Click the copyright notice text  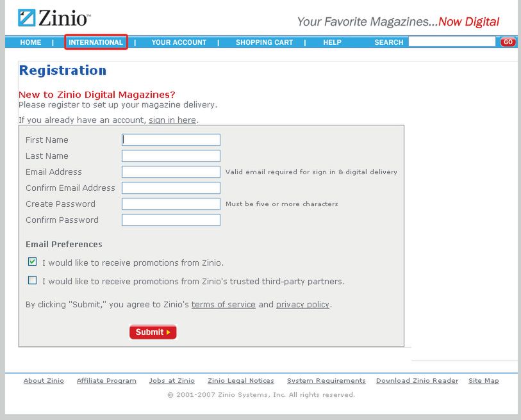tap(261, 395)
